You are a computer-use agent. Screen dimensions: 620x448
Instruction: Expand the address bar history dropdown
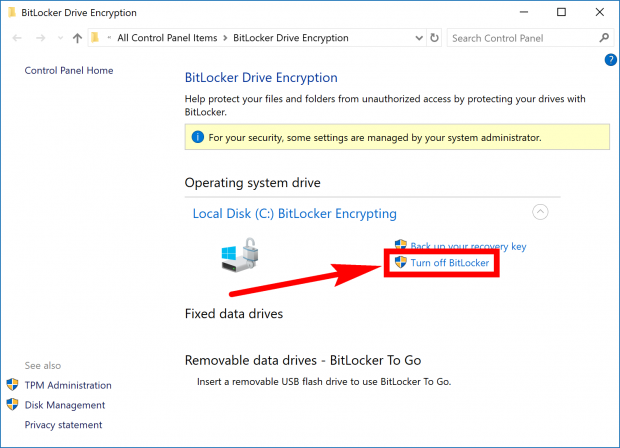(x=418, y=38)
